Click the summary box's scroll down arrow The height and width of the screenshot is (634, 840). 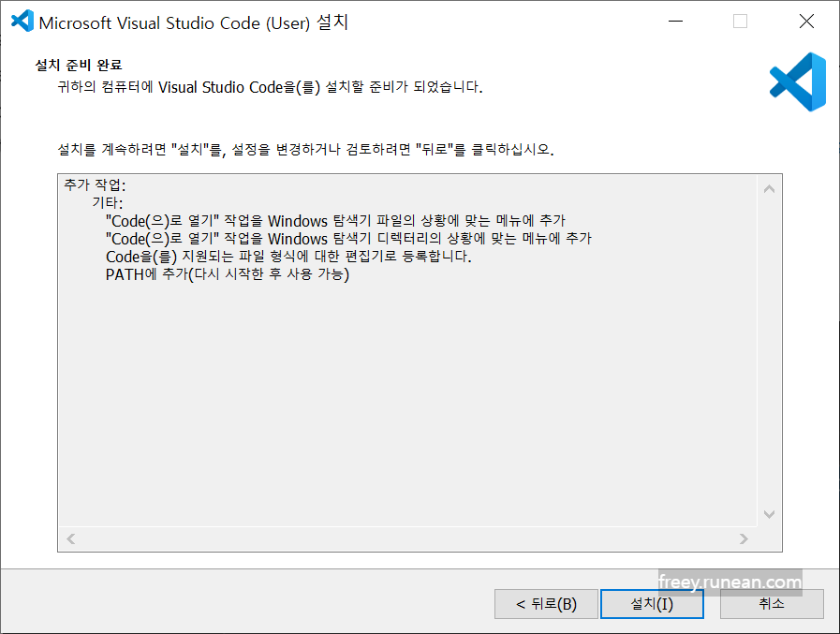pos(769,514)
